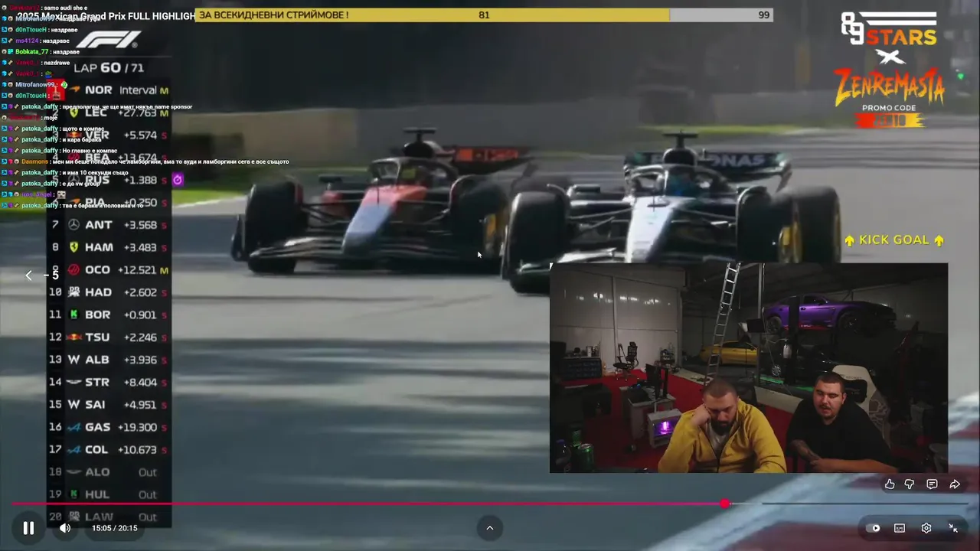Click the streamers' webcam overlay
Image resolution: width=980 pixels, height=551 pixels.
coord(749,368)
